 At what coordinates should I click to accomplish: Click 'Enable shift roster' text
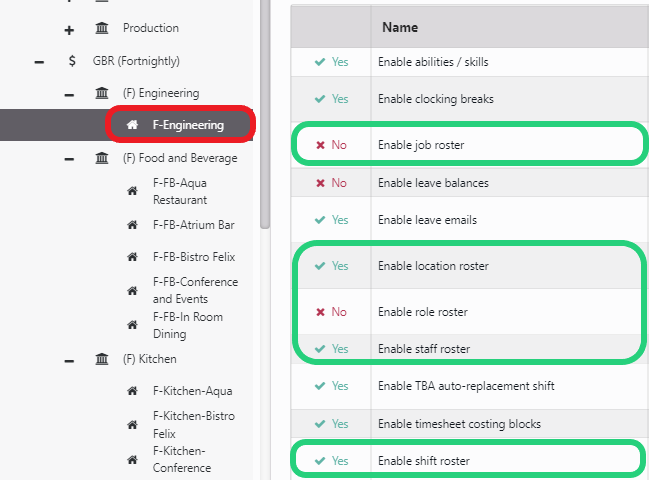pos(424,461)
